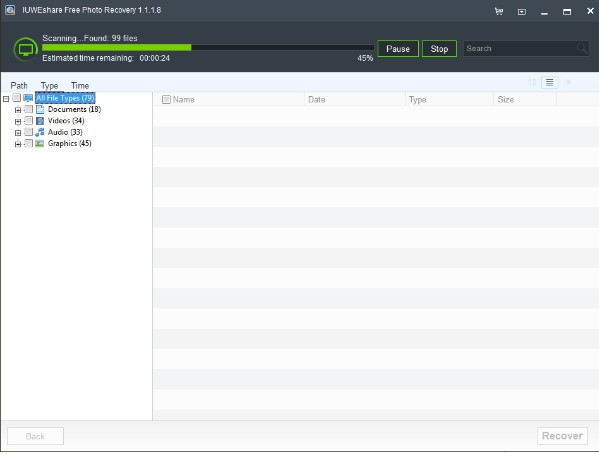Image resolution: width=599 pixels, height=454 pixels.
Task: Expand the Audio tree node
Action: (x=18, y=133)
